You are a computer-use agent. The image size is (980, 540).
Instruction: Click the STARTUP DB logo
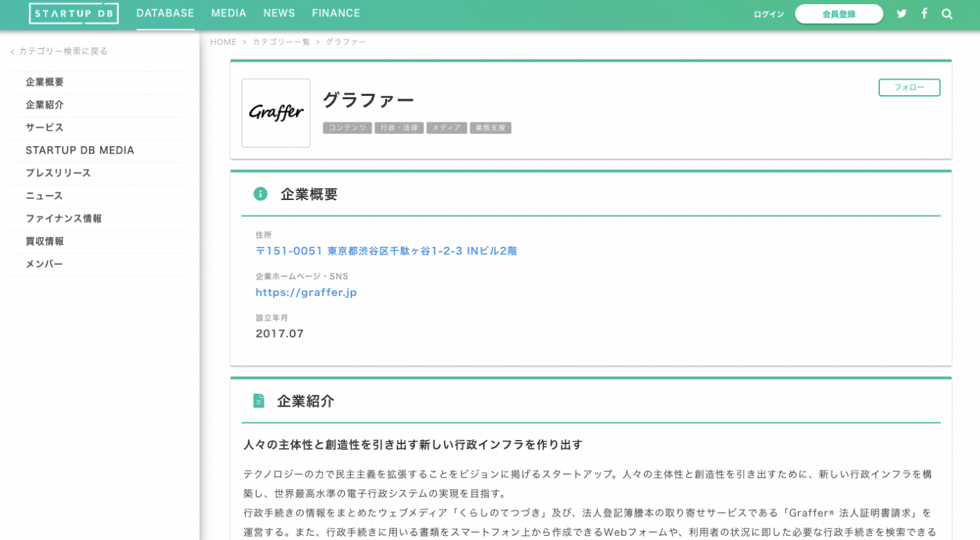(73, 13)
